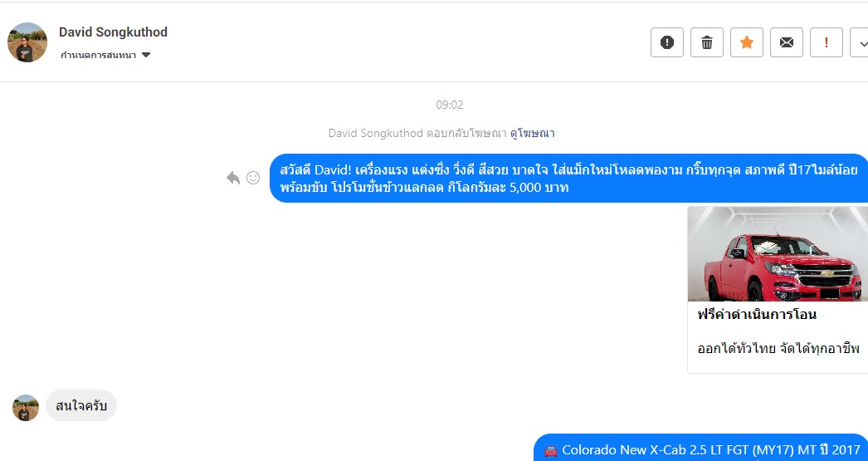This screenshot has height=461, width=868.
Task: Open David Songkuthod's header profile picture
Action: (x=27, y=42)
